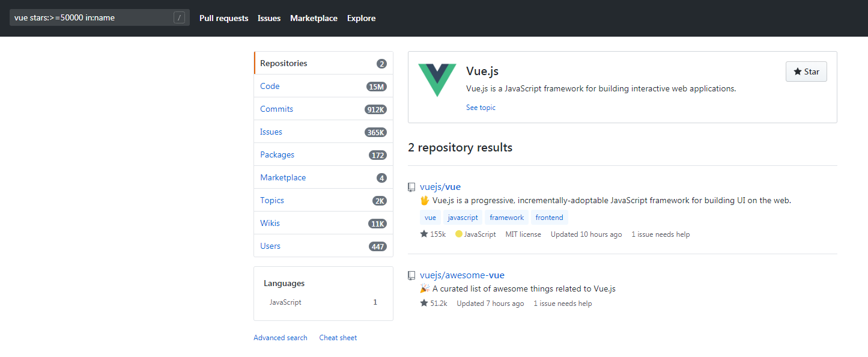Click '1 issue needs help' under vuejs/vue
The height and width of the screenshot is (357, 868).
point(660,234)
